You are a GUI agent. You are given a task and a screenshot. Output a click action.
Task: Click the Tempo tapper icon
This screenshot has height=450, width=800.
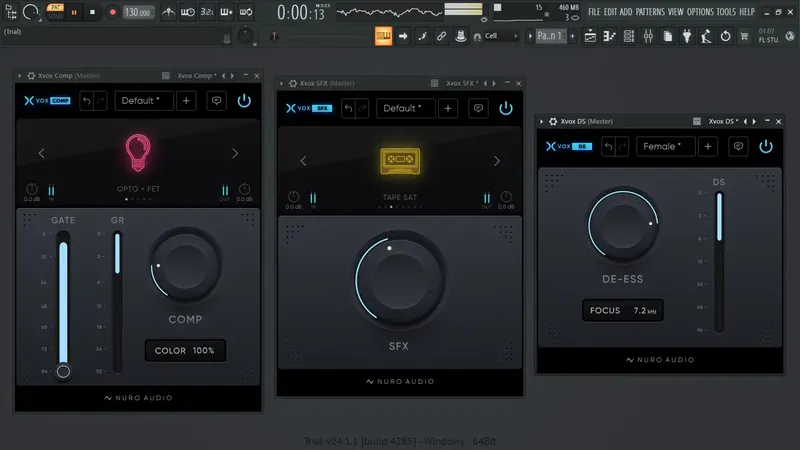(x=706, y=36)
